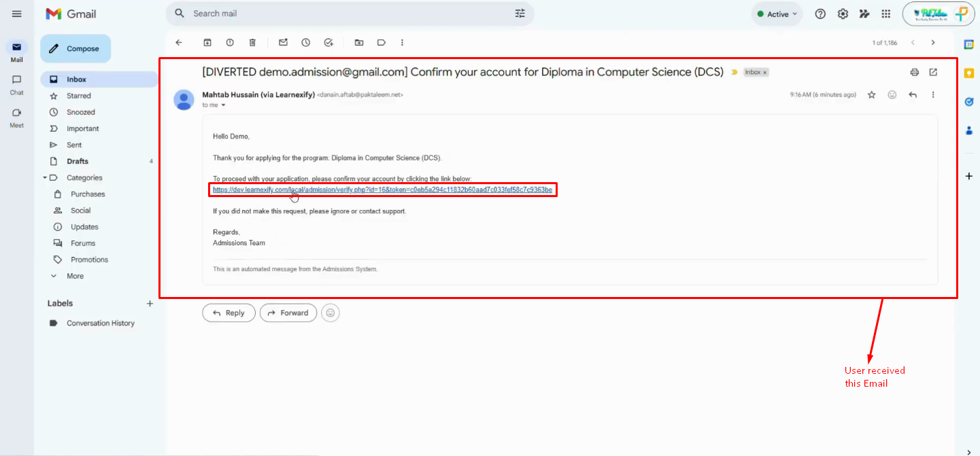Report spam with the exclamation icon
The image size is (980, 456).
[230, 42]
